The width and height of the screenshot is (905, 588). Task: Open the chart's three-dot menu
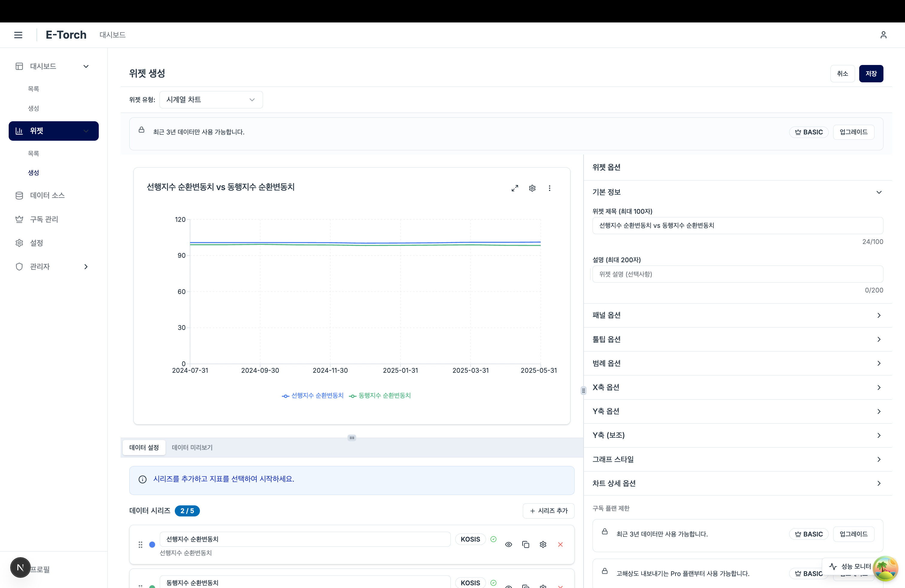549,188
